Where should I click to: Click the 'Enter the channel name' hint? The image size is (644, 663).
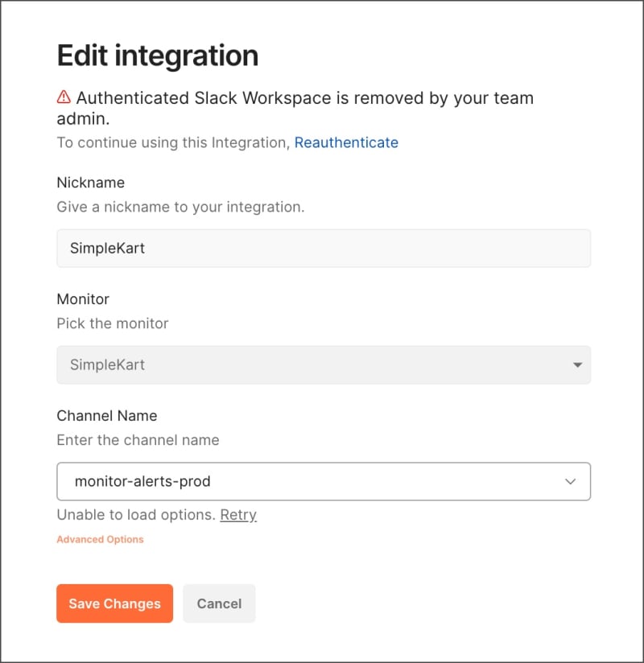point(138,440)
